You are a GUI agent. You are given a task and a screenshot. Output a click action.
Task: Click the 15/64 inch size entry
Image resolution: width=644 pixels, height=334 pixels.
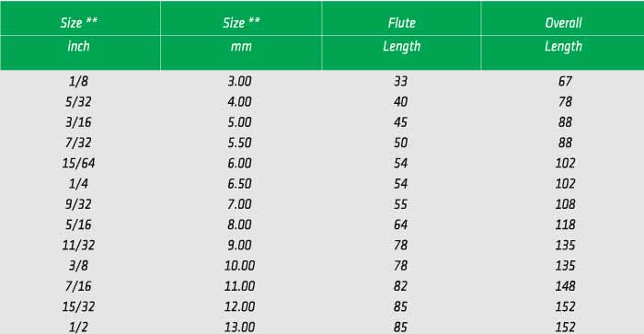click(78, 163)
